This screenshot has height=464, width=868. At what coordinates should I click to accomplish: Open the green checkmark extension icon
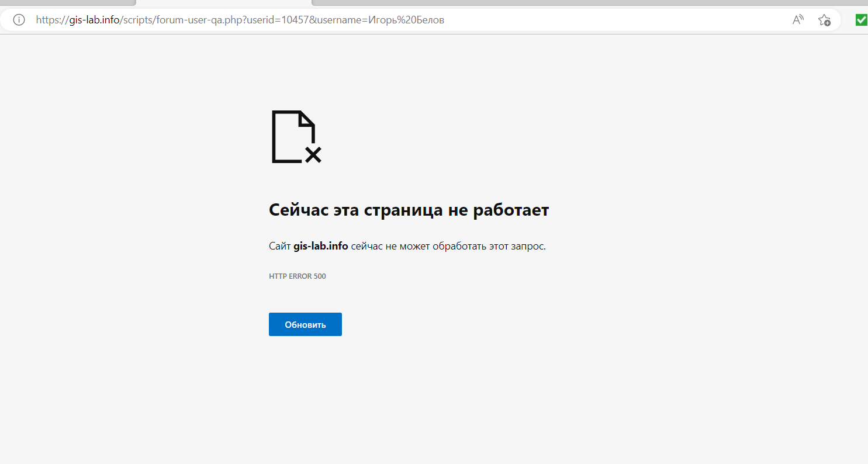[861, 20]
